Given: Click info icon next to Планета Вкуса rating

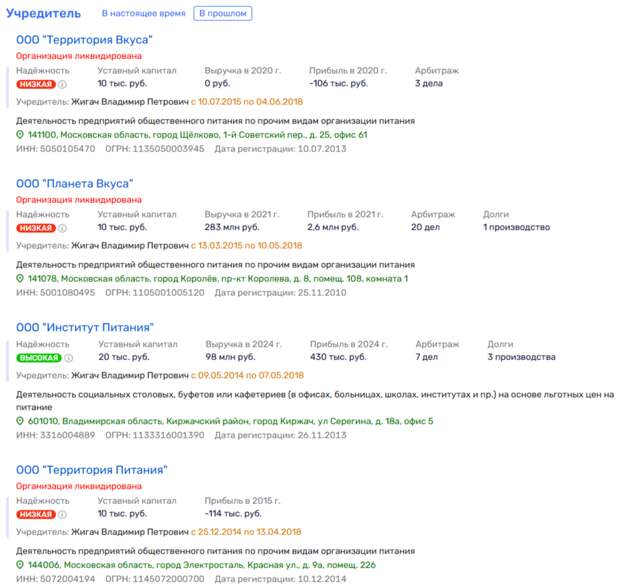Looking at the screenshot, I should pyautogui.click(x=63, y=228).
